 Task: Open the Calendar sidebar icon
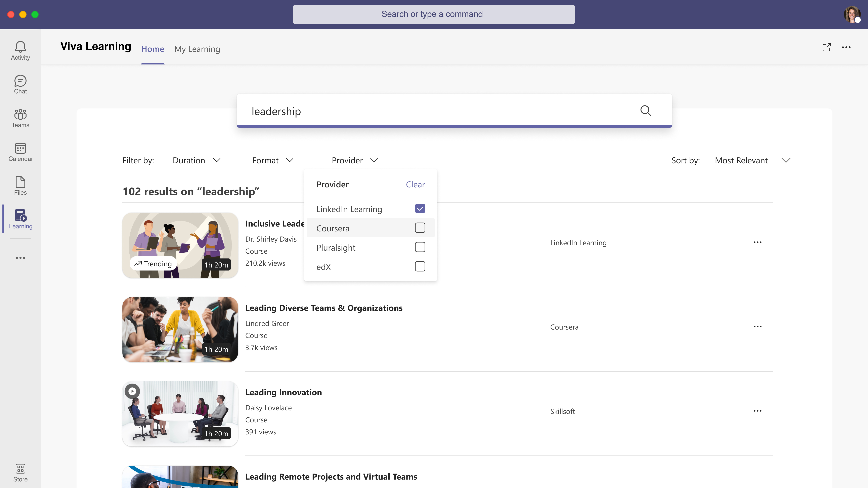[x=20, y=152]
